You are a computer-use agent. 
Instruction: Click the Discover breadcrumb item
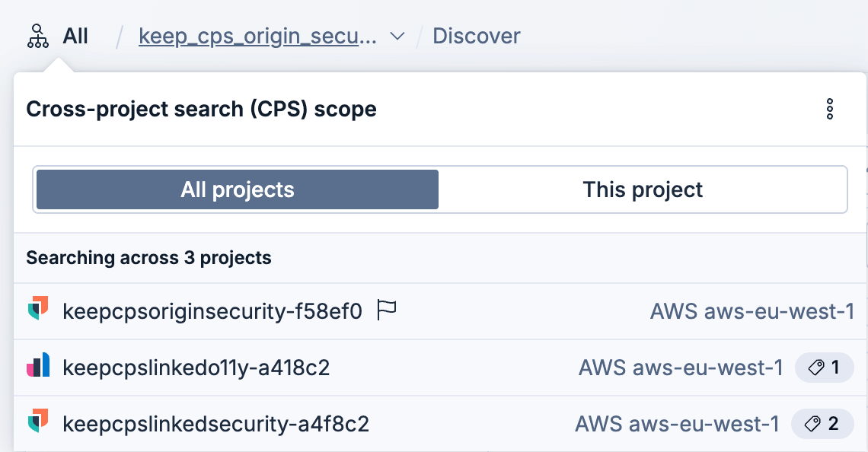coord(476,35)
